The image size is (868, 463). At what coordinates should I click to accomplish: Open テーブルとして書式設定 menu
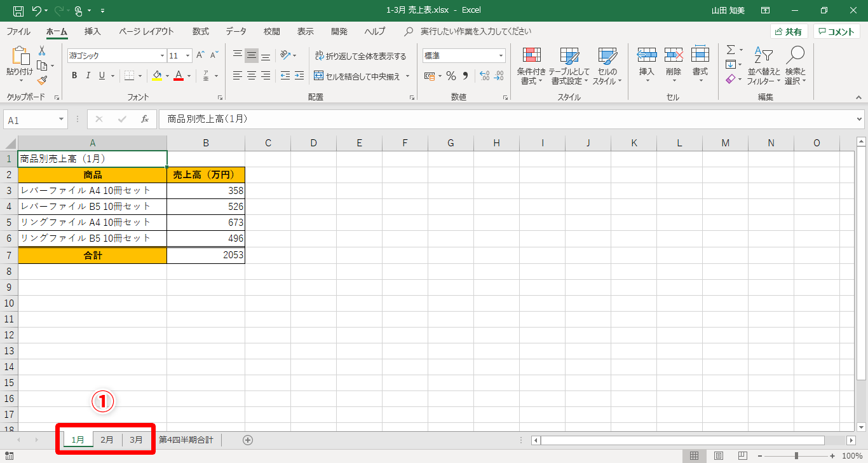click(569, 66)
